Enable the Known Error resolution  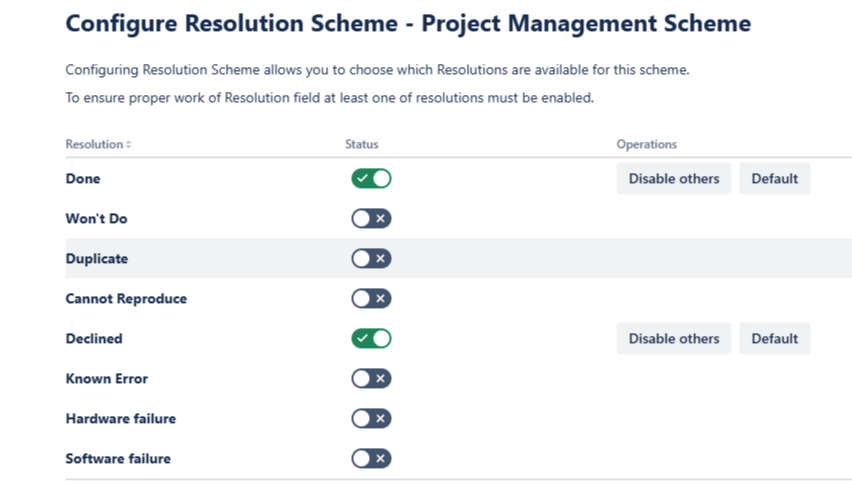coord(371,379)
